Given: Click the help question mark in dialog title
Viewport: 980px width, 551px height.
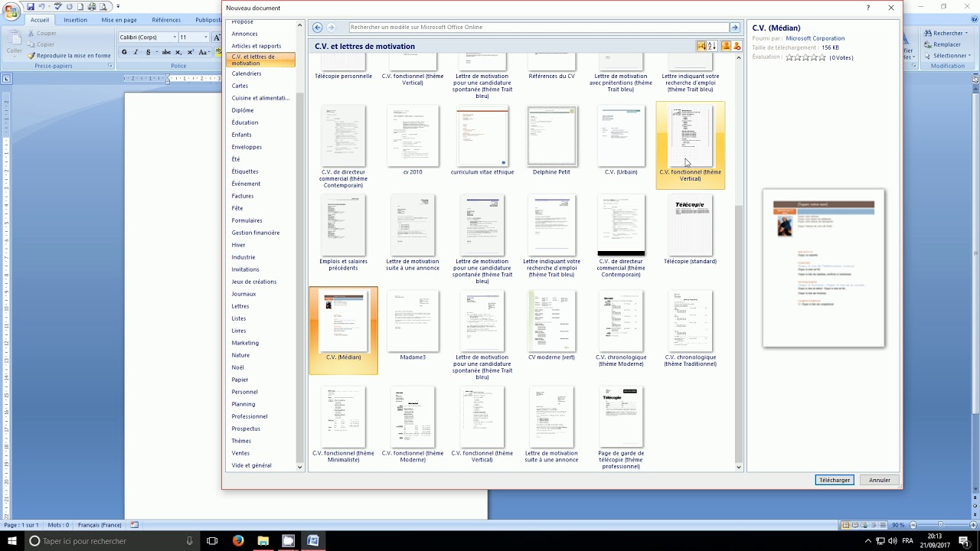Looking at the screenshot, I should pyautogui.click(x=868, y=8).
